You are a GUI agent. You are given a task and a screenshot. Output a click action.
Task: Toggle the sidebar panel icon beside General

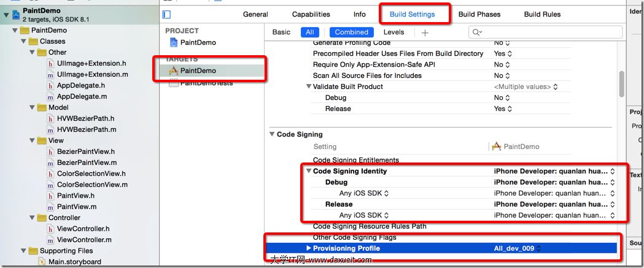click(166, 15)
